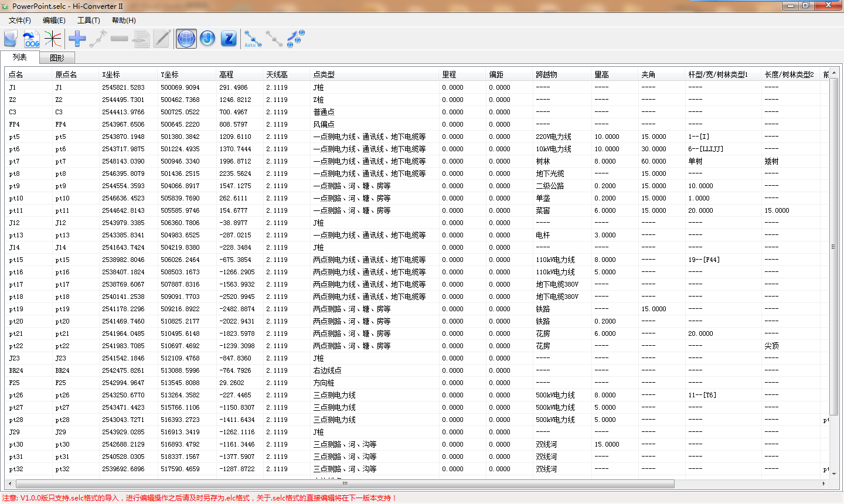Screen dimensions: 844x504
Task: Click the 菜窖 cell in row pt11
Action: point(543,210)
